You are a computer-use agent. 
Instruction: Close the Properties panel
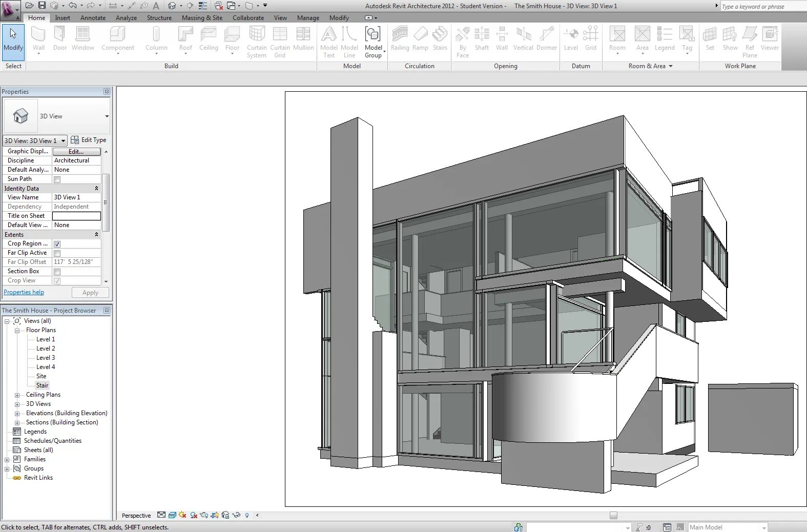pos(107,92)
